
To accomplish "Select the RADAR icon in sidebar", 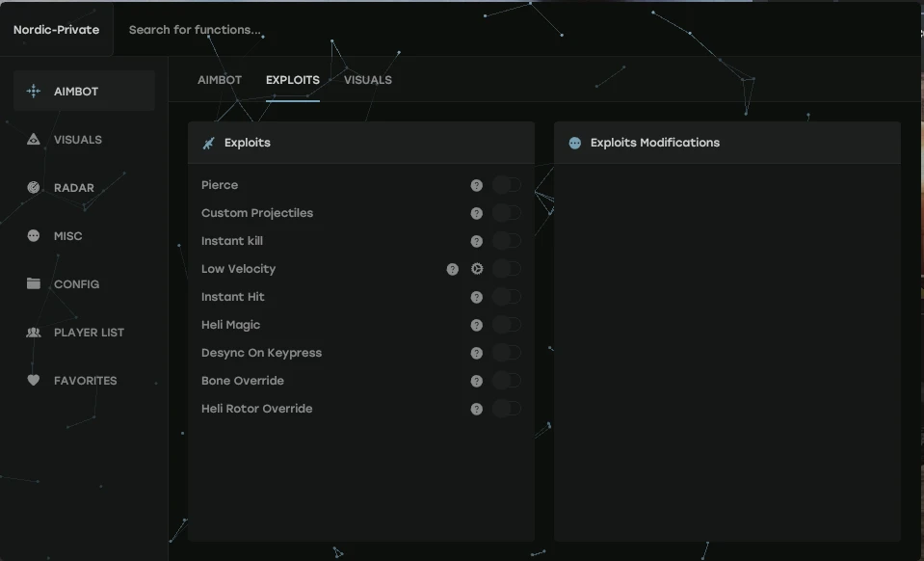I will point(34,187).
